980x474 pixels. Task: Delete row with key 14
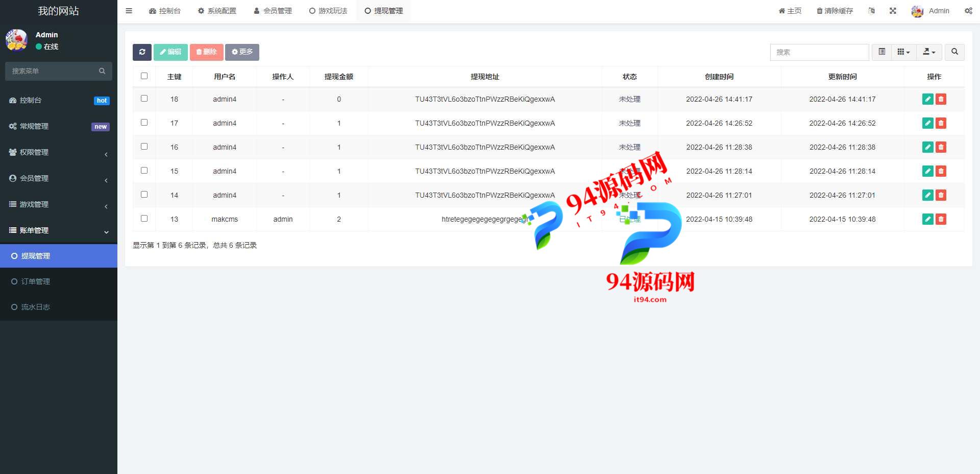coord(941,195)
